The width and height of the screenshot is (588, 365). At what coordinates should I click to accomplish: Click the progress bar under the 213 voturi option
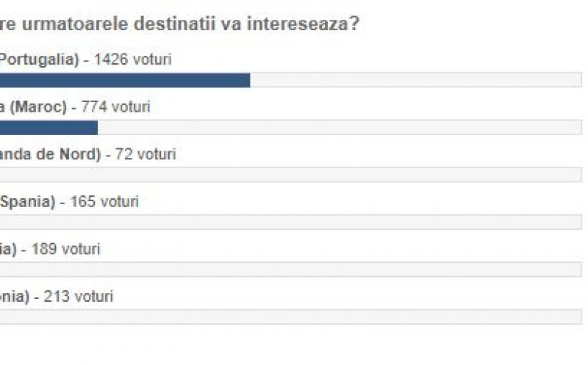coord(291,317)
